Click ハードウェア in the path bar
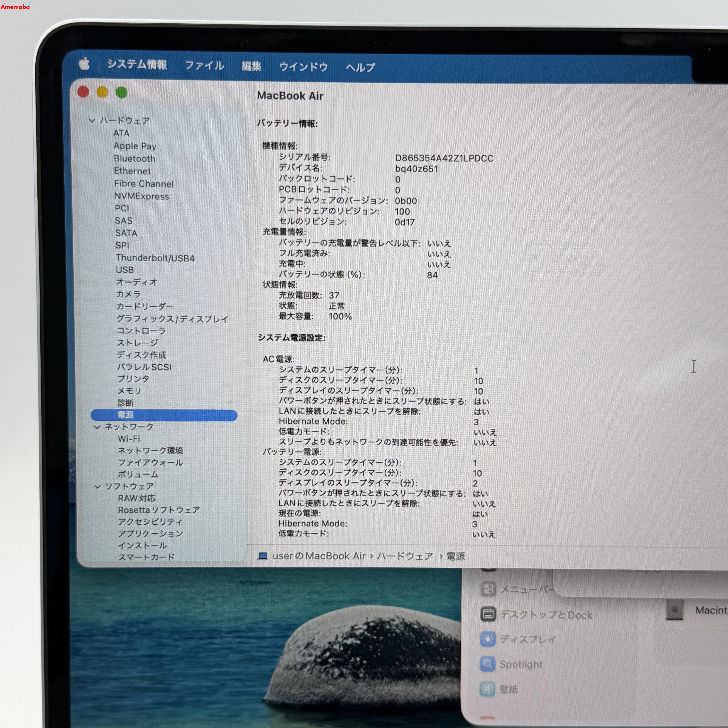 [x=405, y=556]
